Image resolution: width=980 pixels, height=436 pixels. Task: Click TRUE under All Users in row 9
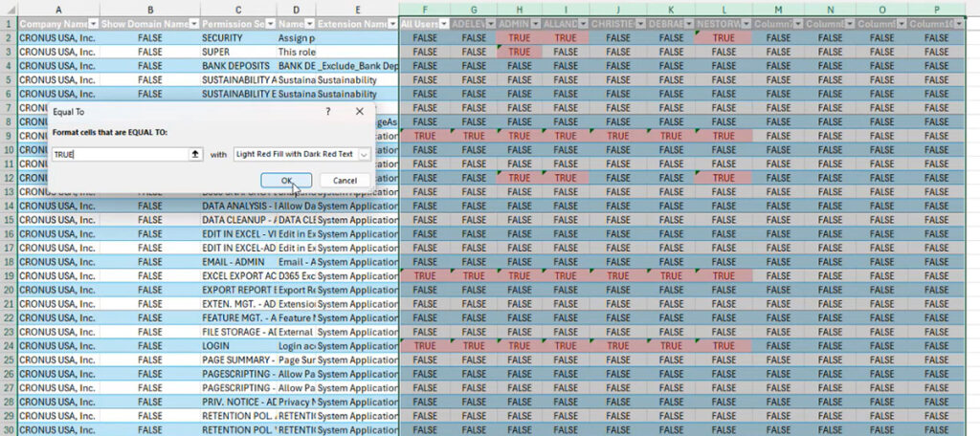coord(425,136)
